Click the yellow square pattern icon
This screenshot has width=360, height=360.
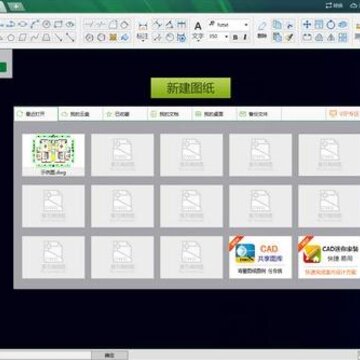(113, 37)
